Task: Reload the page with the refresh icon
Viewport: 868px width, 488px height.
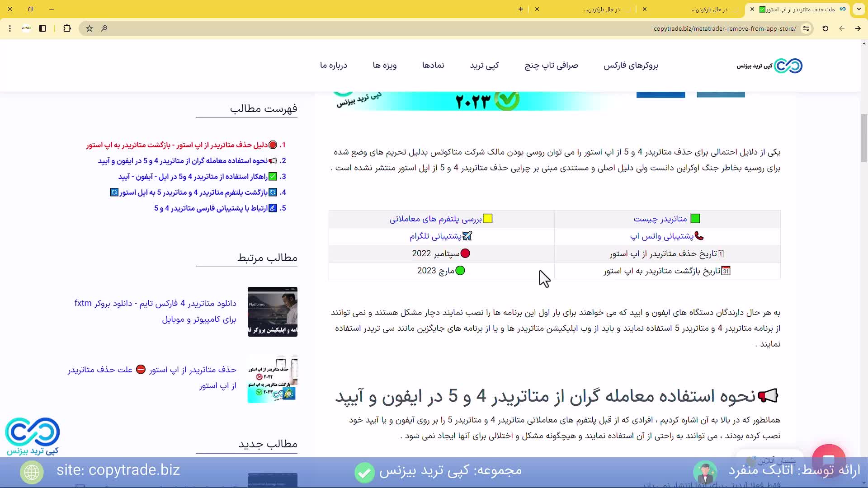Action: (x=825, y=28)
